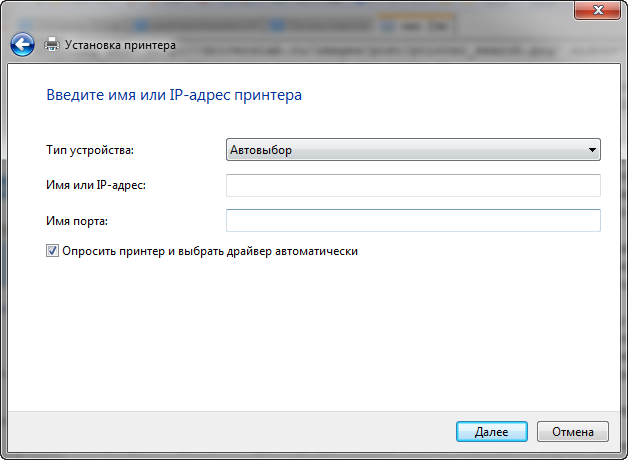Focus the 'Имя порта' input field
This screenshot has height=460, width=628.
(412, 220)
